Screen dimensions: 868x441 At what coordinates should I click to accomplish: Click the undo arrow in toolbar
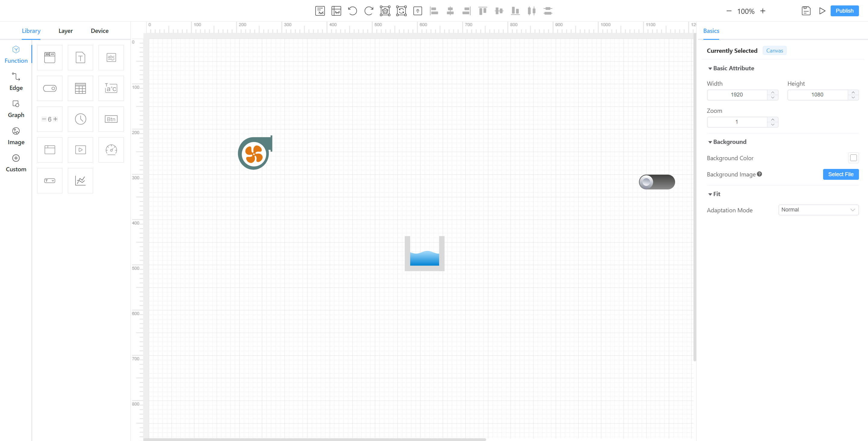(352, 11)
